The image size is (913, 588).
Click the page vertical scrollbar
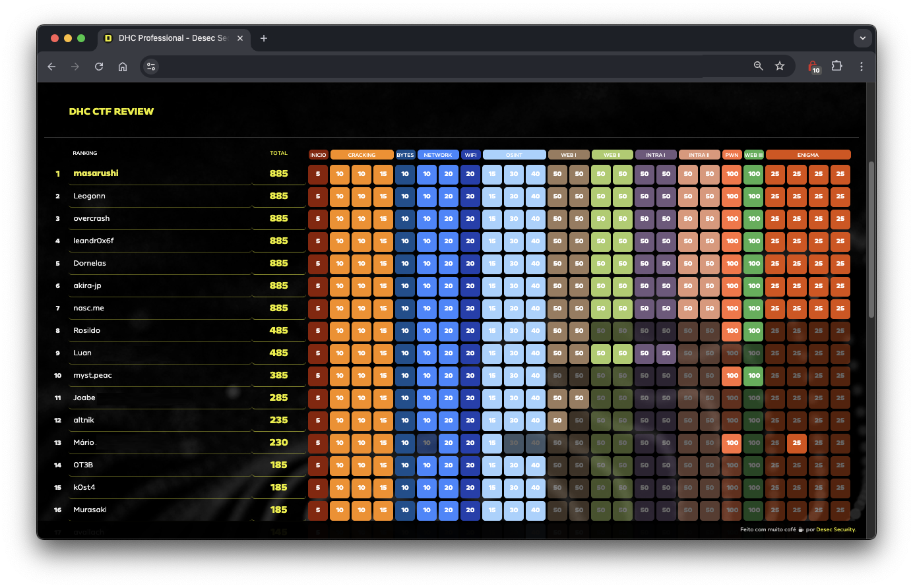(x=871, y=239)
